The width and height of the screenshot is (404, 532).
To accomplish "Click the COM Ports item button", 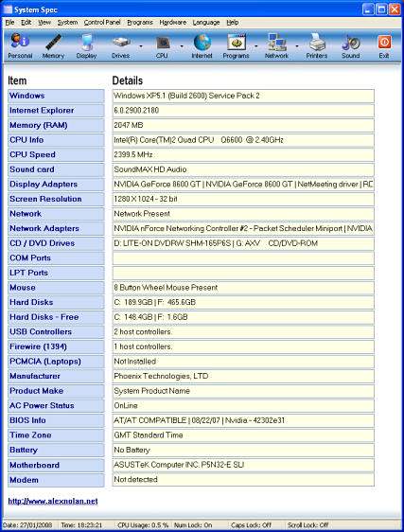I will click(x=56, y=258).
